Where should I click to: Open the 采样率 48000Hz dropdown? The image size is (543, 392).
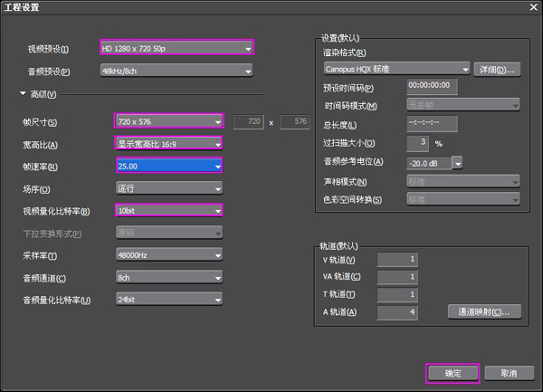pos(169,255)
